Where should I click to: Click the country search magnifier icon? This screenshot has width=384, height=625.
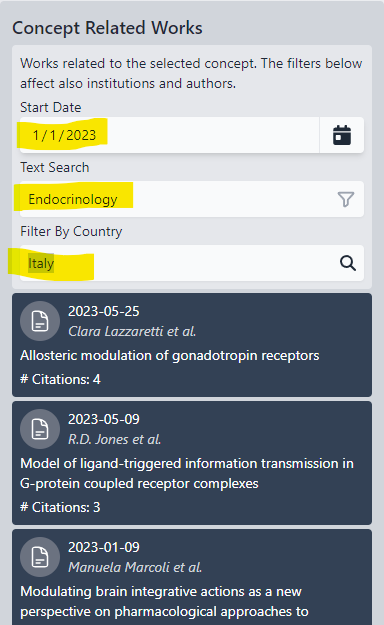(348, 263)
